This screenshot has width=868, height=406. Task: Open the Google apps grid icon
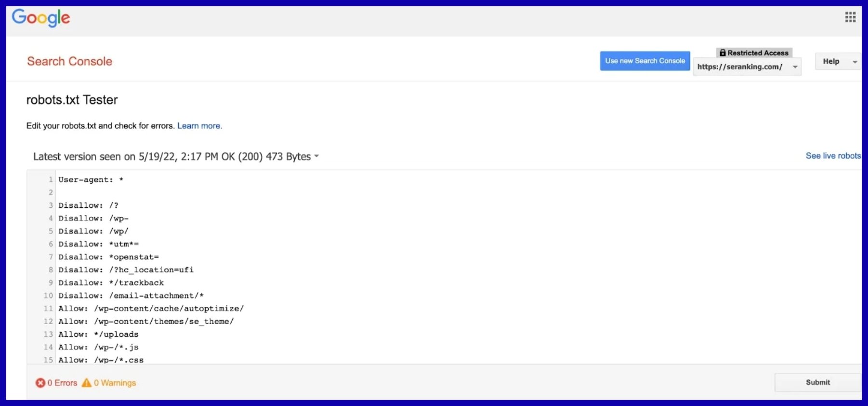click(850, 17)
